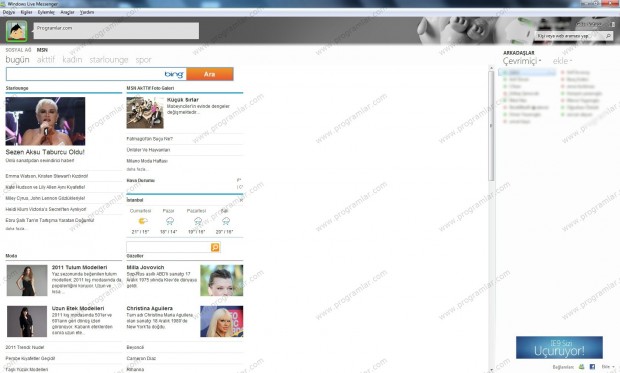This screenshot has width=620, height=373.
Task: Open the Christina Aguilera profile link
Action: tap(149, 308)
